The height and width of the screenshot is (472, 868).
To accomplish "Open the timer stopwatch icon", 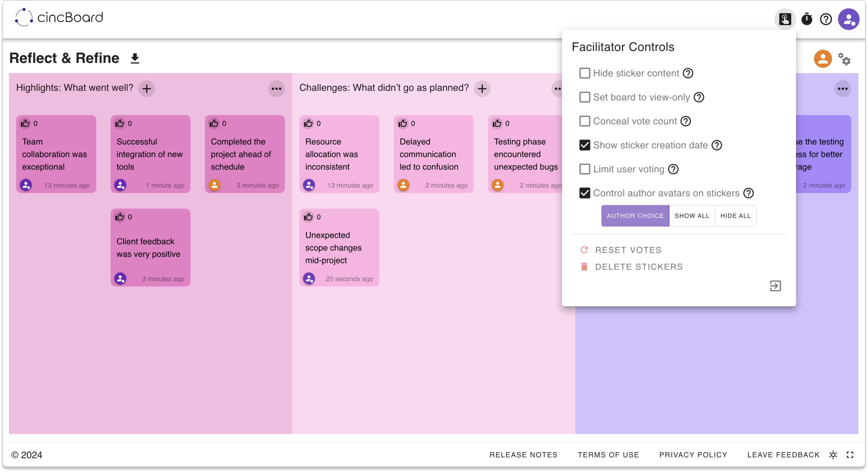I will pos(807,19).
